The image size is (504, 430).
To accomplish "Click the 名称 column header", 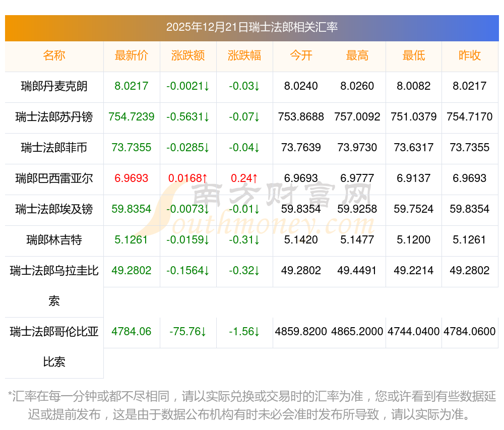I will 54,55.
